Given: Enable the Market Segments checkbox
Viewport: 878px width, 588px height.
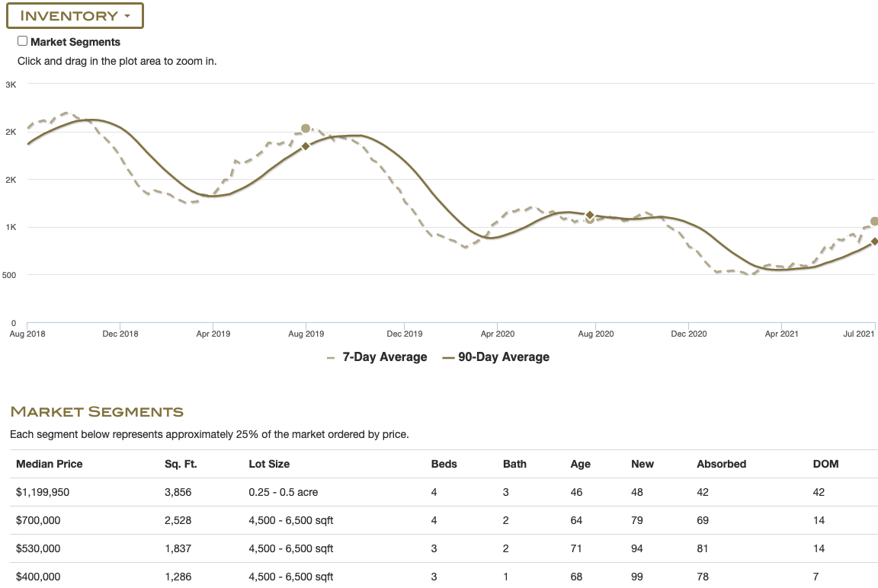Looking at the screenshot, I should coord(22,41).
